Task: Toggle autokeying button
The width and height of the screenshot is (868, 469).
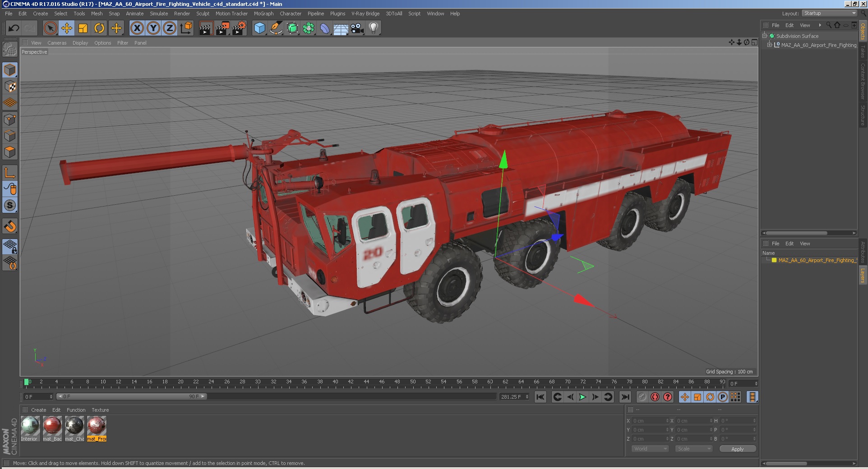Action: tap(655, 397)
